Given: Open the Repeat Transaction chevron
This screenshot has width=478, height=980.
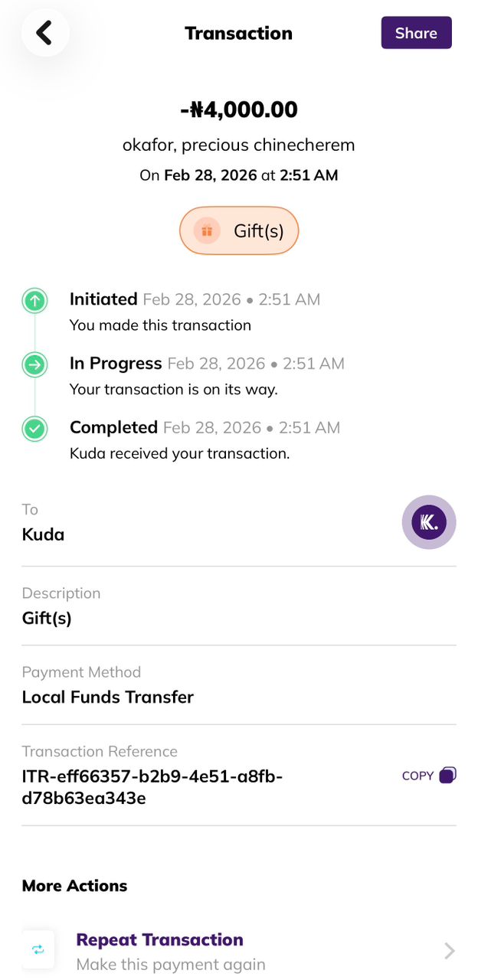Looking at the screenshot, I should coord(450,951).
